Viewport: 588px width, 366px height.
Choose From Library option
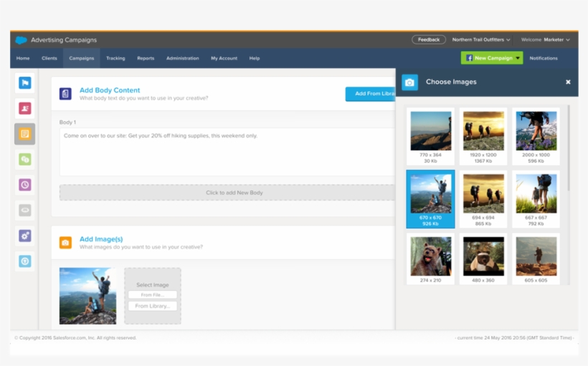(x=153, y=306)
